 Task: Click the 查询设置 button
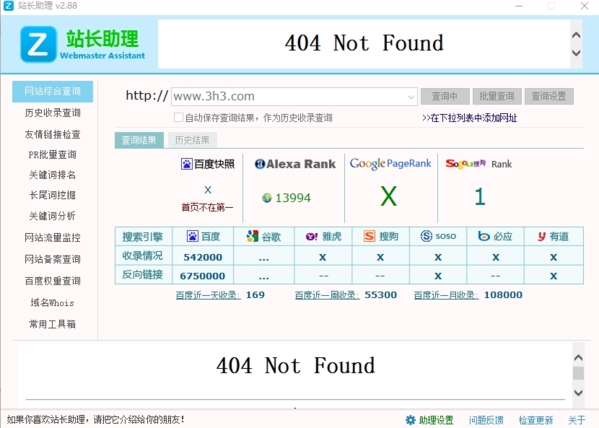(x=549, y=96)
